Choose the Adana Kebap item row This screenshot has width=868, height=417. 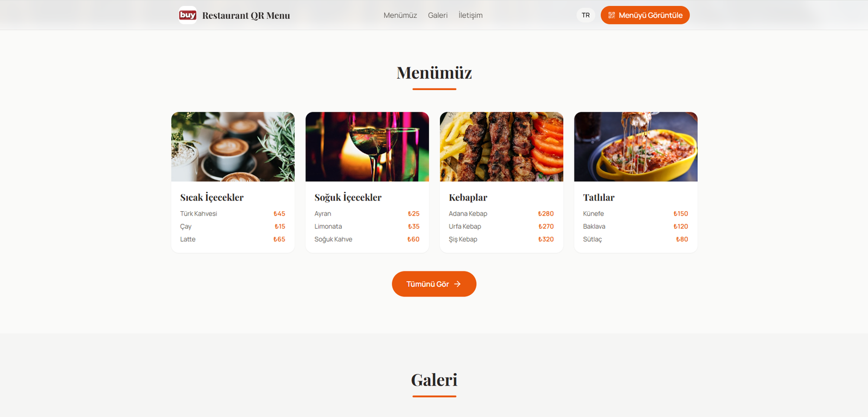coord(501,214)
